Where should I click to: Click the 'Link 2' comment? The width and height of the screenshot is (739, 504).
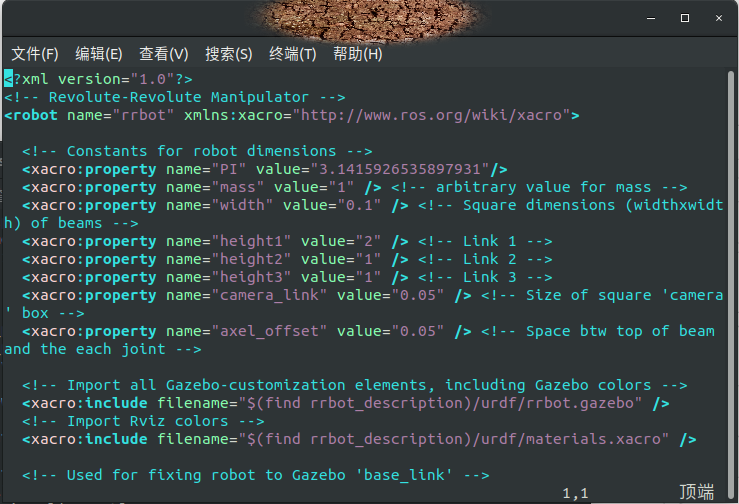[485, 259]
